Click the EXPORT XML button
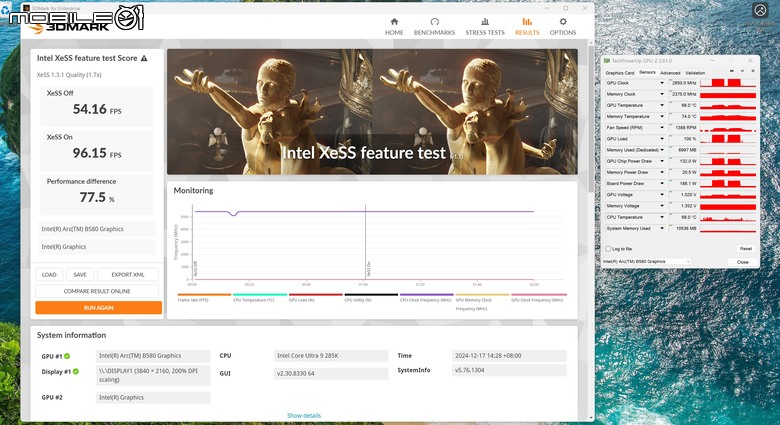The width and height of the screenshot is (780, 425). click(128, 275)
